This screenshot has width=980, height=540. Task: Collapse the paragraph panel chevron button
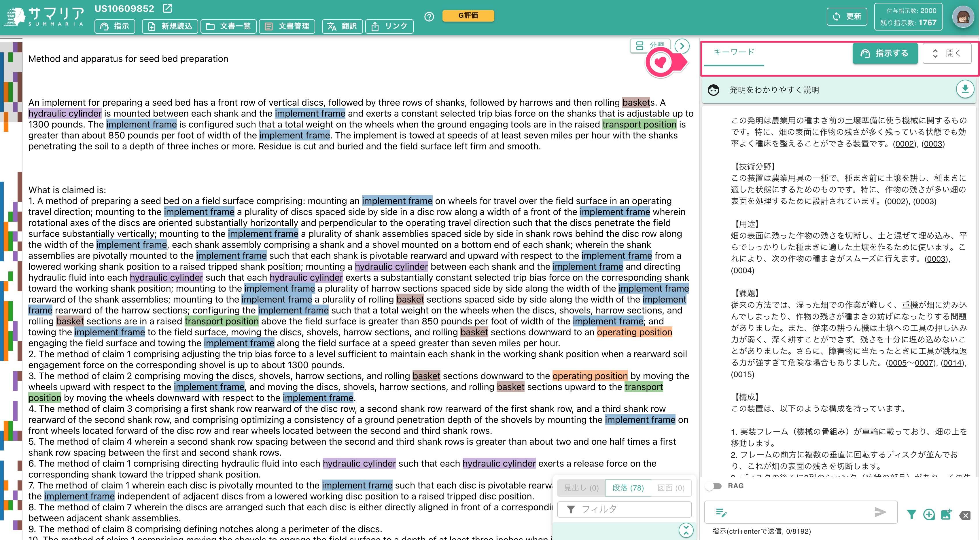tap(686, 530)
